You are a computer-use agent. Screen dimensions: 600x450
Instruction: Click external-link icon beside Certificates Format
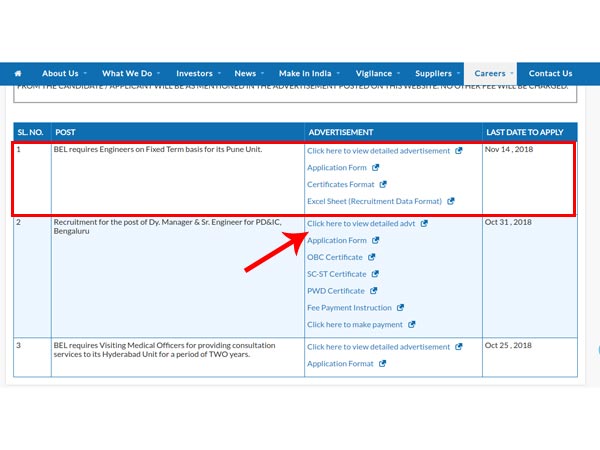383,184
